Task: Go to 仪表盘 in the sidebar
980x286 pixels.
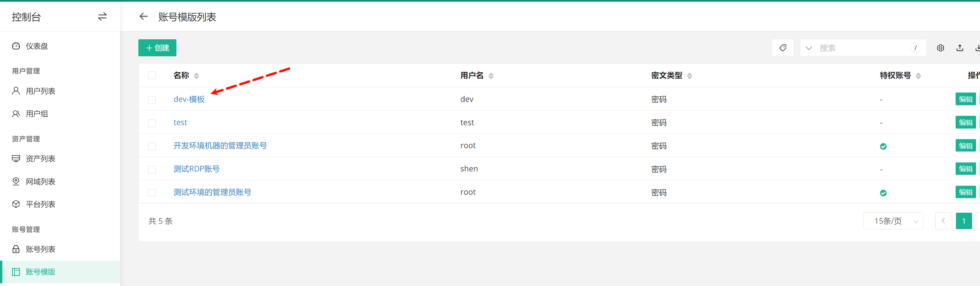Action: point(37,46)
